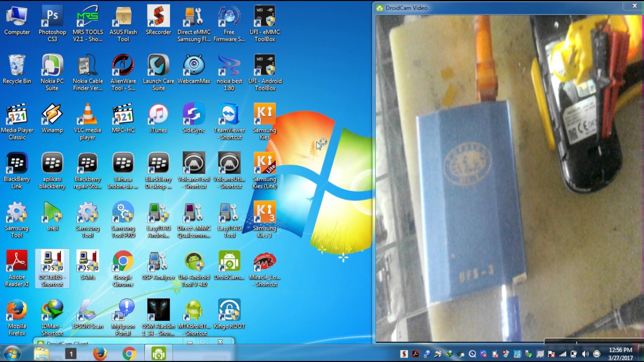
Task: Select Direct eMMC Qualcomm icon
Action: tap(194, 220)
